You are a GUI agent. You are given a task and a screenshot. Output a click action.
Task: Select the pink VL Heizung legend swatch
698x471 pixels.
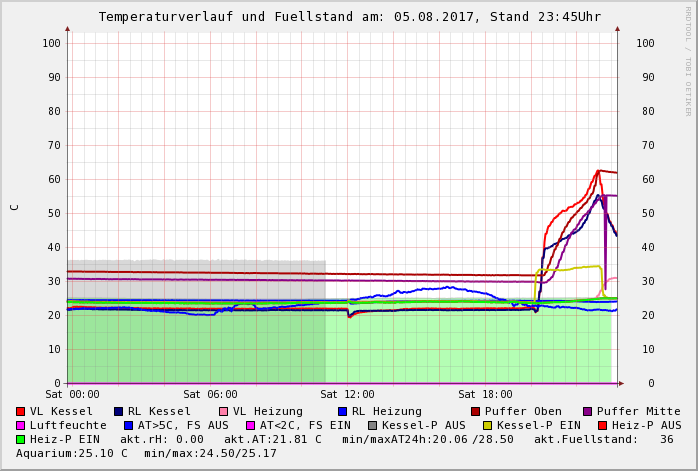(x=223, y=411)
